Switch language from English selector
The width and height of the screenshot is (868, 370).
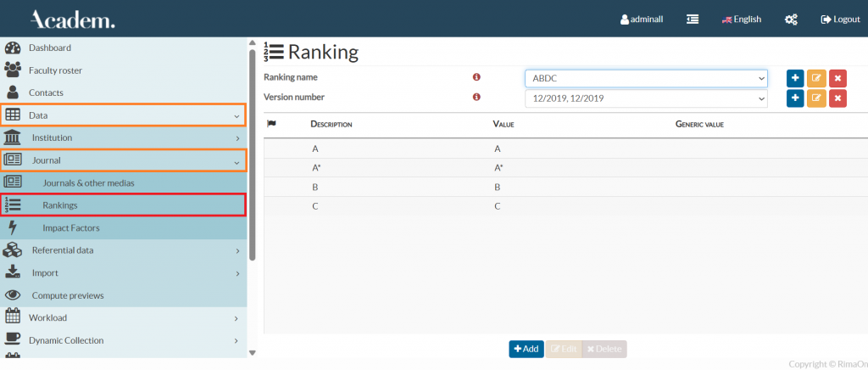tap(741, 20)
